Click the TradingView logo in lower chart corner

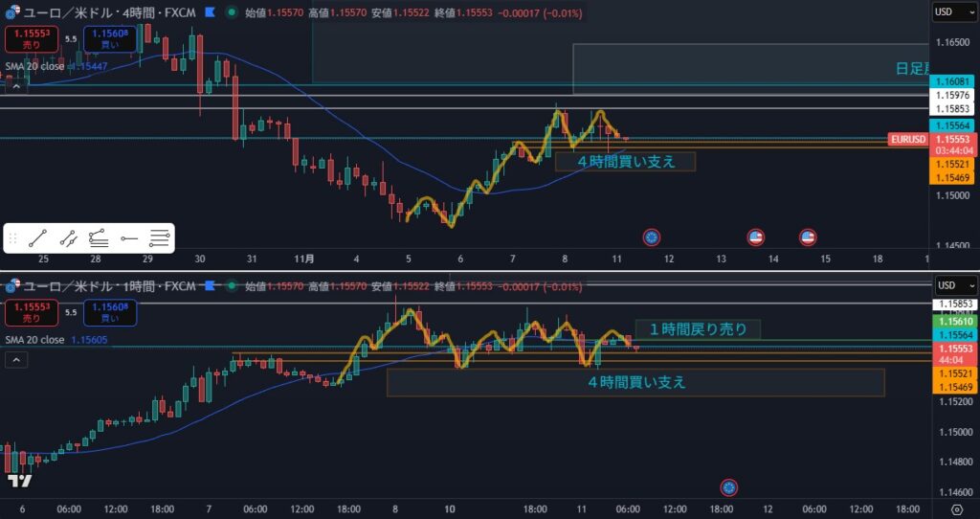click(x=18, y=481)
